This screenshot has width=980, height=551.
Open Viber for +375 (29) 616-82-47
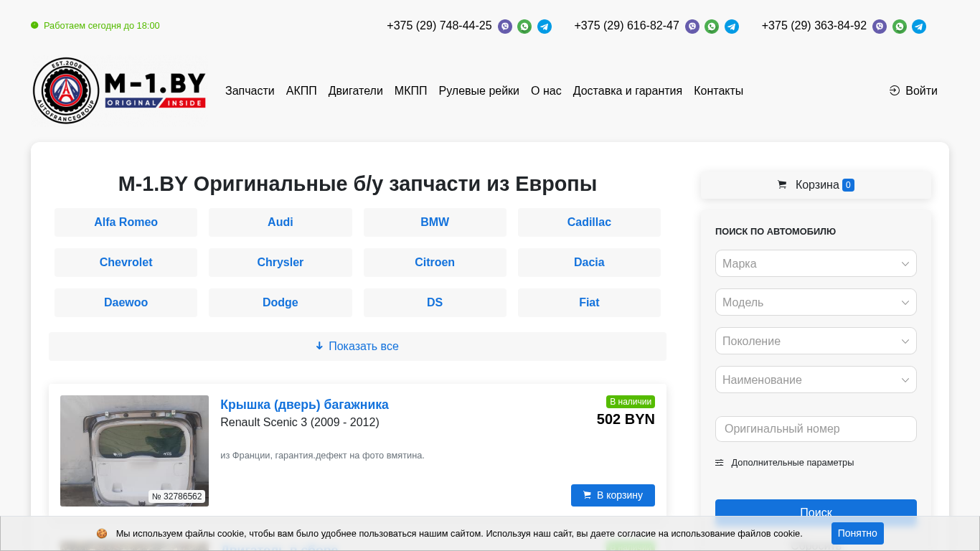(692, 27)
